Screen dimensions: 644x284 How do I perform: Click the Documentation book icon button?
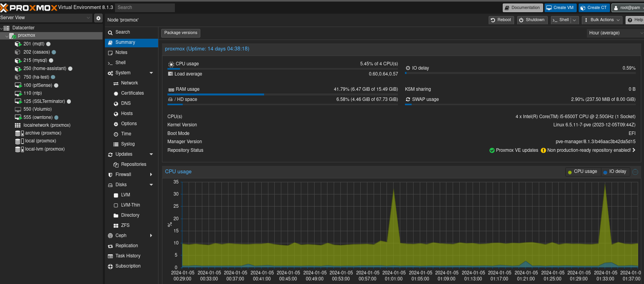[522, 8]
